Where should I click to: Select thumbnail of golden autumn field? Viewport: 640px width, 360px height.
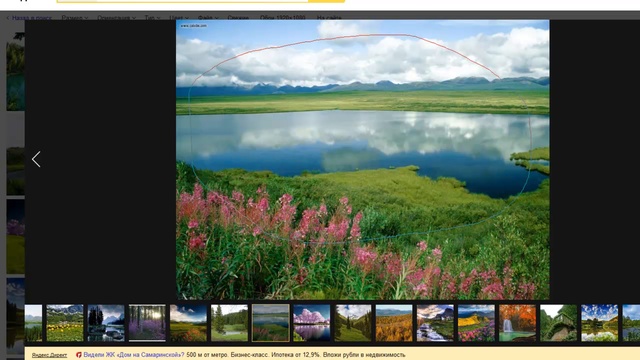click(x=394, y=323)
